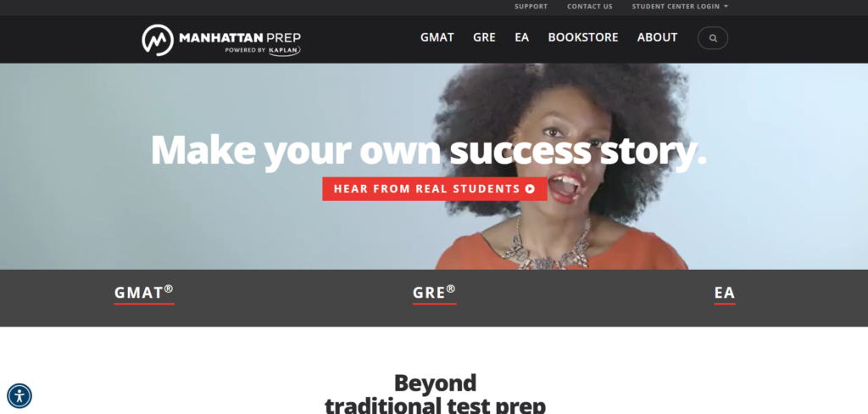
Task: Open the GRE navigation menu
Action: click(484, 37)
